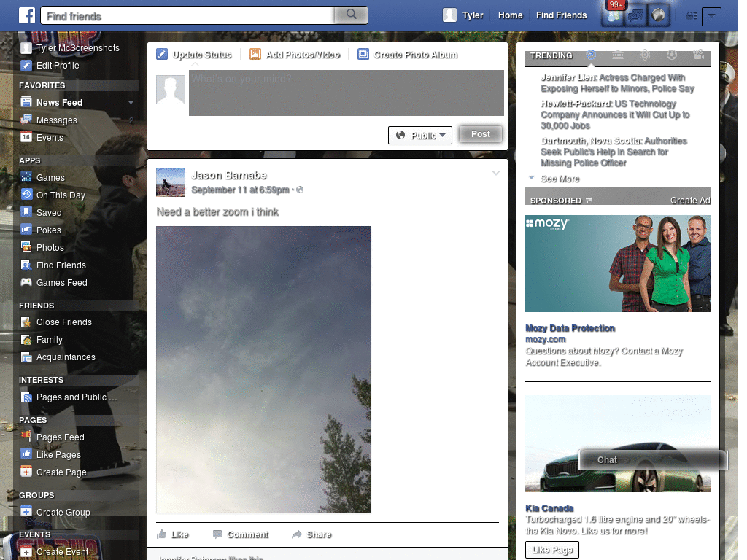Click the Create Group plus icon

click(x=26, y=511)
